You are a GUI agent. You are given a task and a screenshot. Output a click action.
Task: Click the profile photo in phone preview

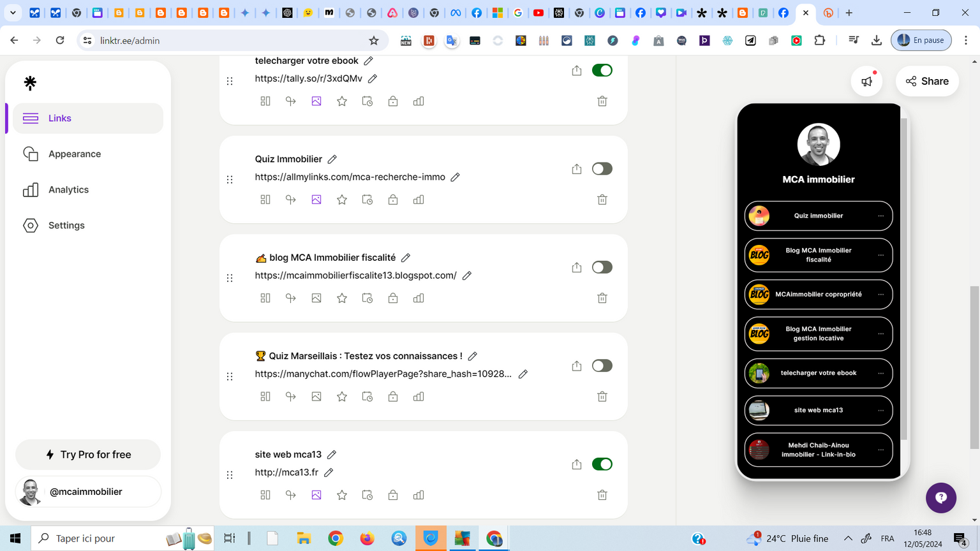click(819, 145)
